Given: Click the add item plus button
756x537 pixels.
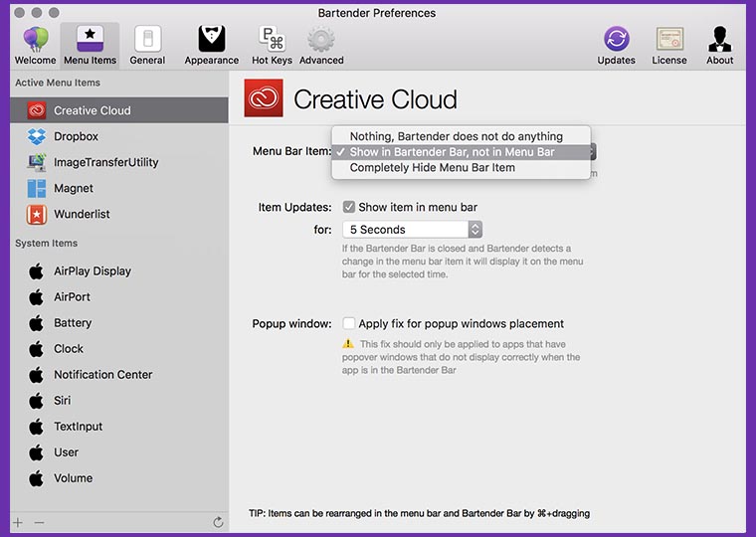Looking at the screenshot, I should (18, 522).
